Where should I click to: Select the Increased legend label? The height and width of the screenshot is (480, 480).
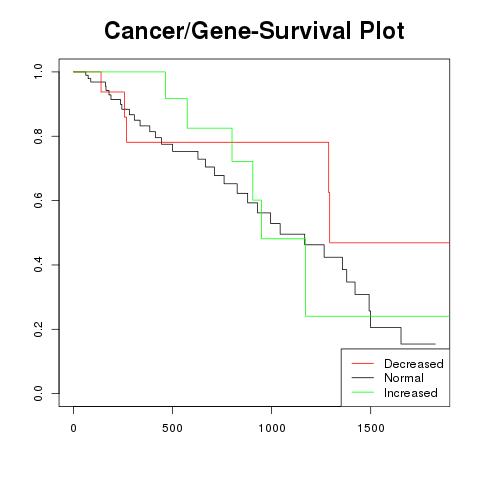pos(411,393)
